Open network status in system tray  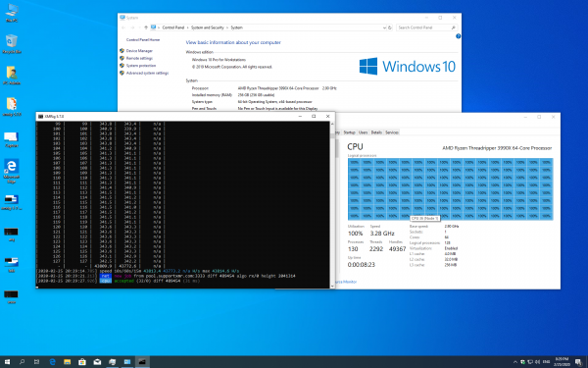[x=530, y=362]
